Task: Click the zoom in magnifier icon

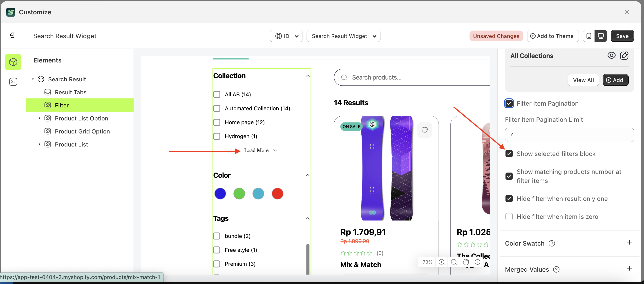Action: (x=442, y=262)
